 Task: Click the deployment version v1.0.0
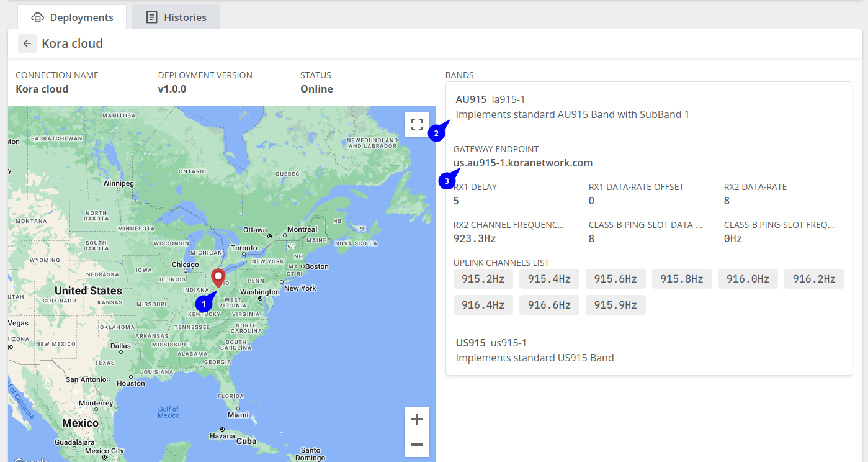(172, 89)
